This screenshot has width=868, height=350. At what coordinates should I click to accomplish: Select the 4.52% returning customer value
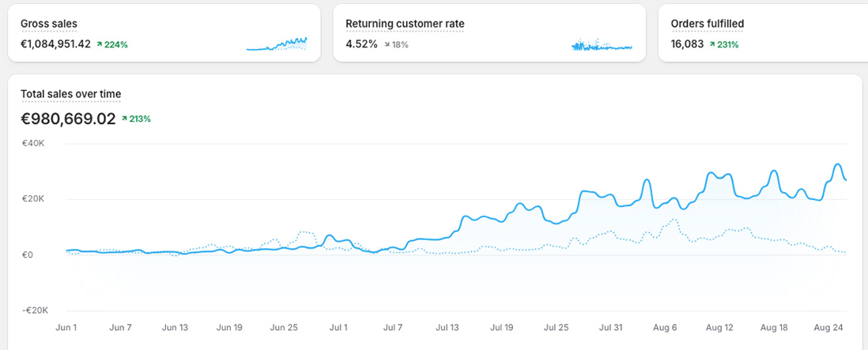[x=361, y=44]
